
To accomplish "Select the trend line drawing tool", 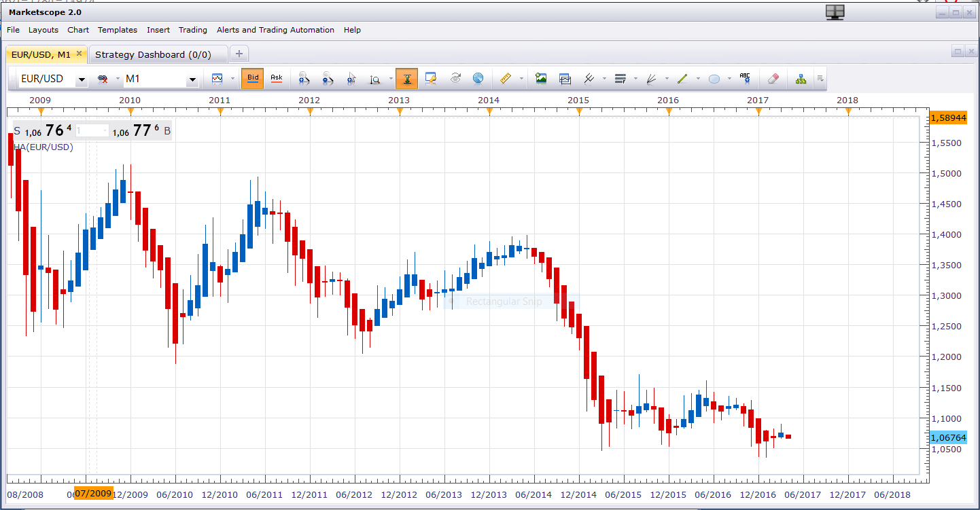I will pyautogui.click(x=683, y=79).
